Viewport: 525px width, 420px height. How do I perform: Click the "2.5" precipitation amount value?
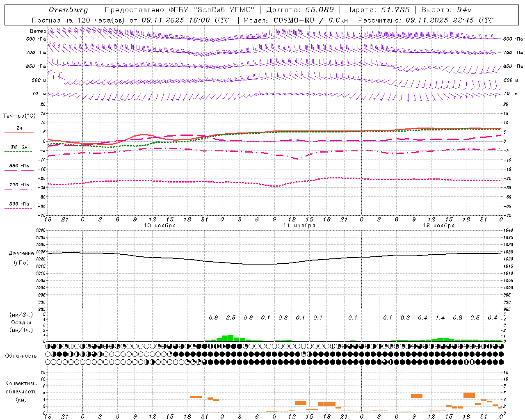(x=231, y=317)
